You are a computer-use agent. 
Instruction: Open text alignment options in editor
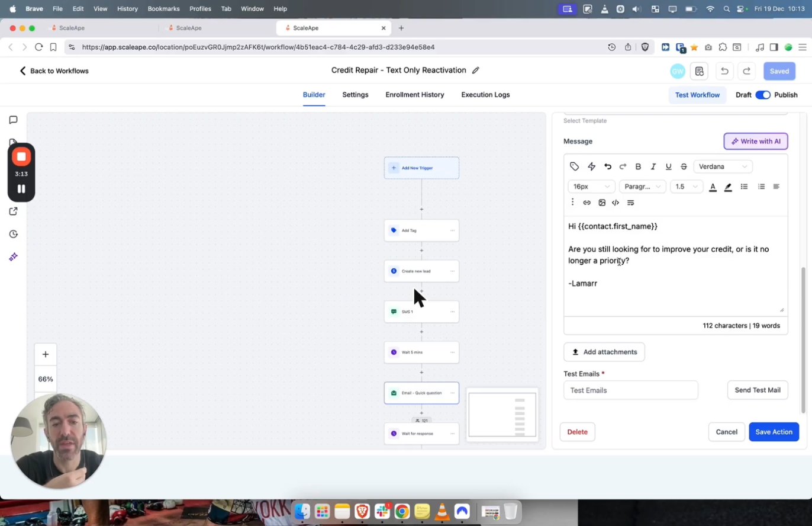[x=776, y=187]
